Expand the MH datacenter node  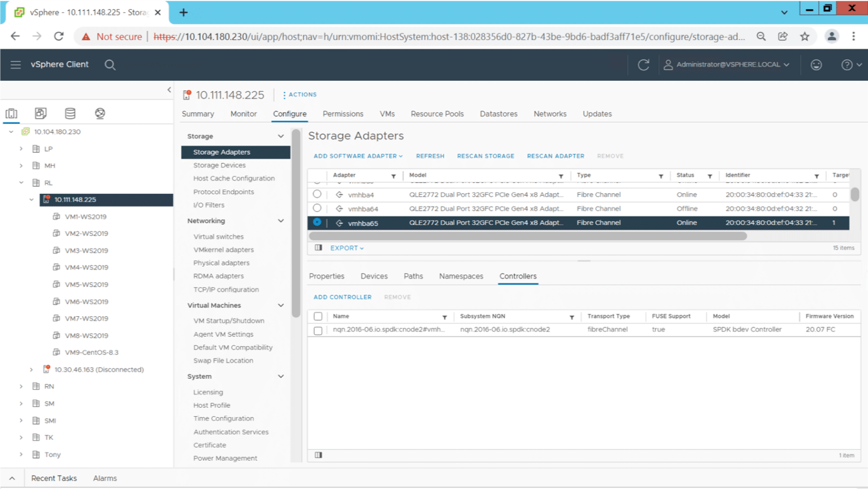tap(21, 166)
